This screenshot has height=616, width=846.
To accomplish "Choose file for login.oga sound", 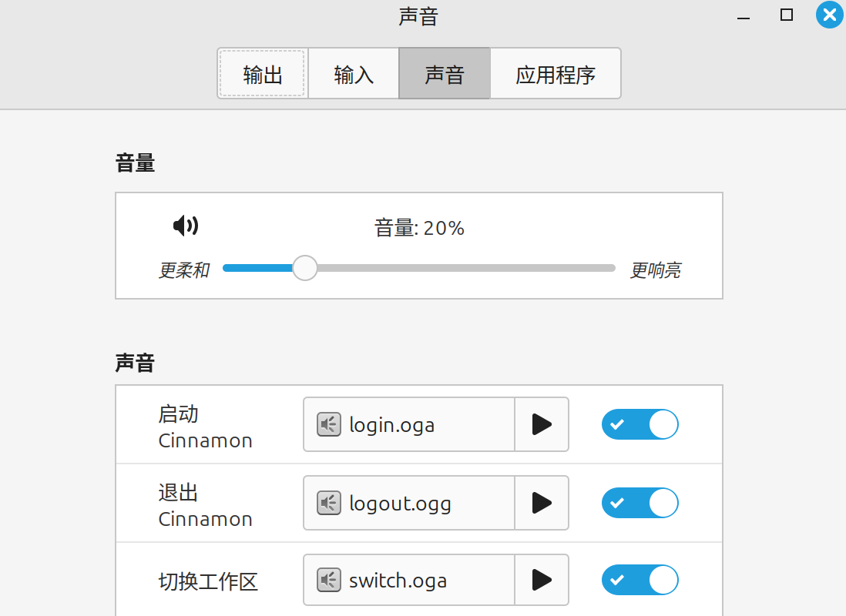I will pyautogui.click(x=409, y=424).
